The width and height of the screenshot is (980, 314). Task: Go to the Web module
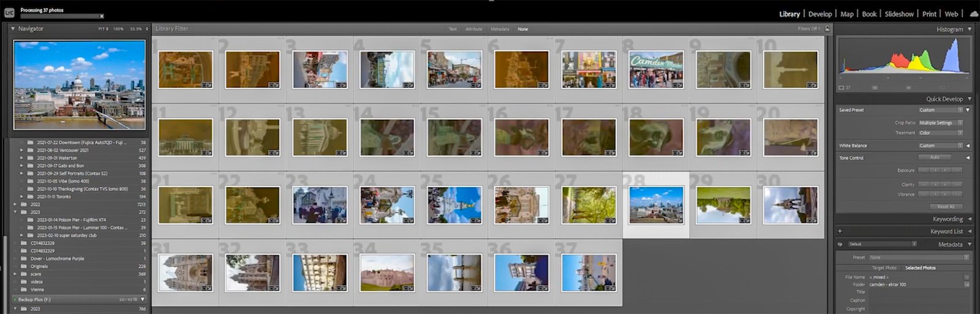click(x=951, y=14)
